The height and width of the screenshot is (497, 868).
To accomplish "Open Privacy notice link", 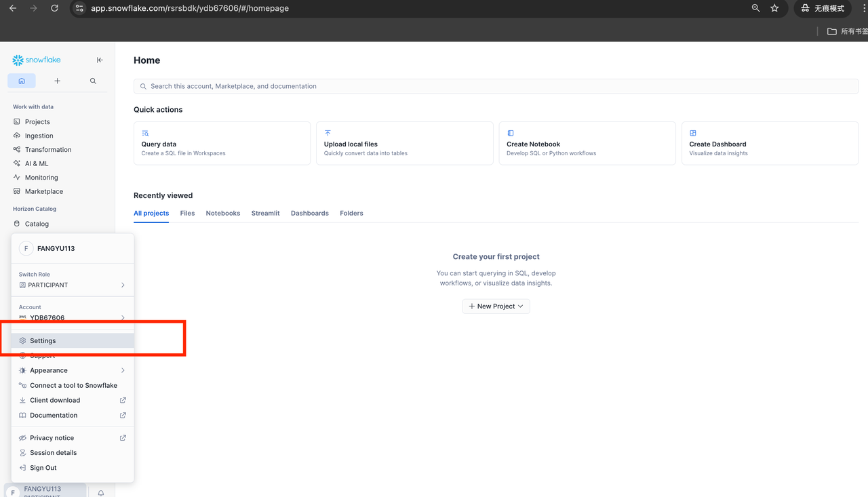I will click(73, 438).
